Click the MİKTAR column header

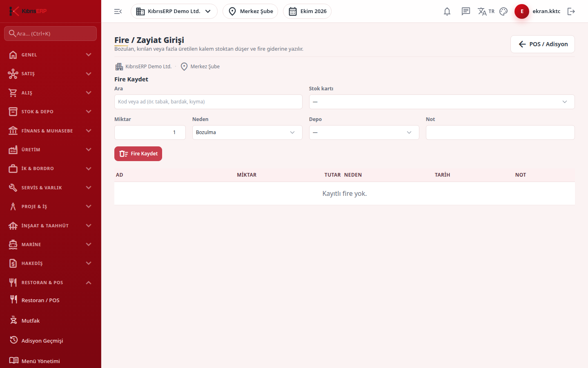[247, 175]
